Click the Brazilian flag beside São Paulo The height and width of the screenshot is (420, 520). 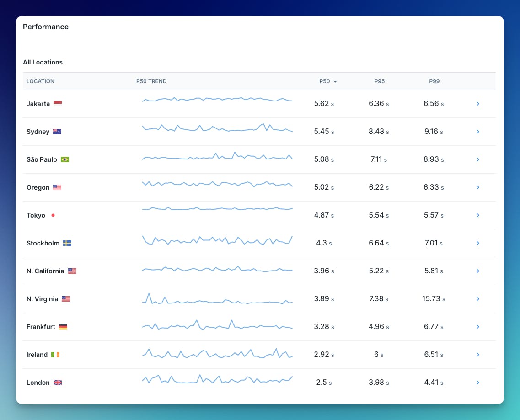pyautogui.click(x=65, y=159)
